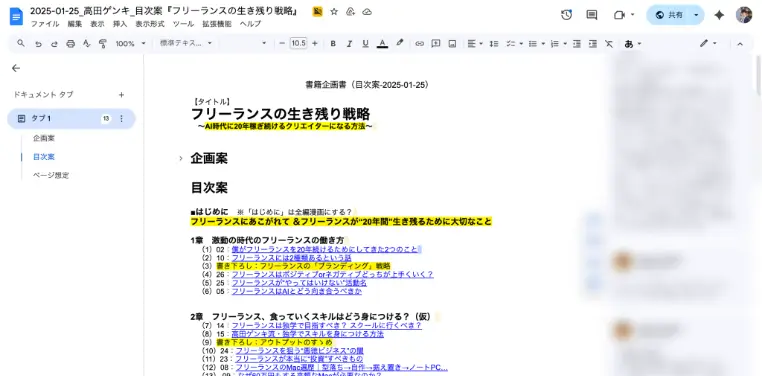Open the 挿入 menu
Viewport: 762px width, 376px height.
point(120,24)
